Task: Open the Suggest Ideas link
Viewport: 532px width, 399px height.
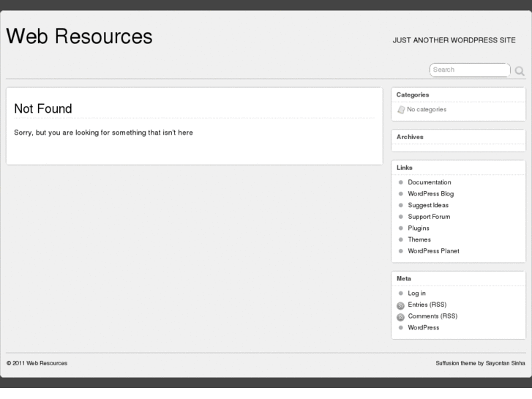Action: point(428,205)
